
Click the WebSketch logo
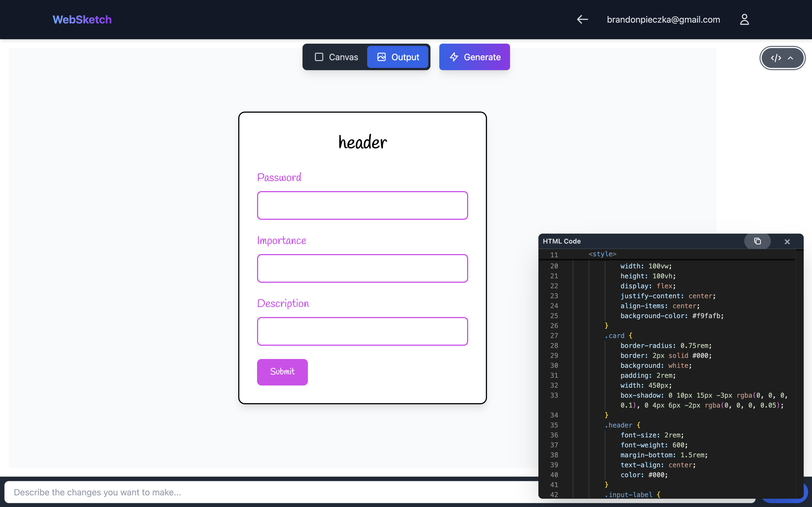[x=82, y=19]
